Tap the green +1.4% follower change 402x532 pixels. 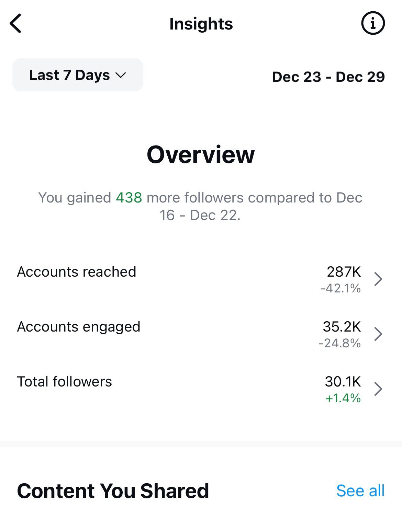[x=343, y=398]
